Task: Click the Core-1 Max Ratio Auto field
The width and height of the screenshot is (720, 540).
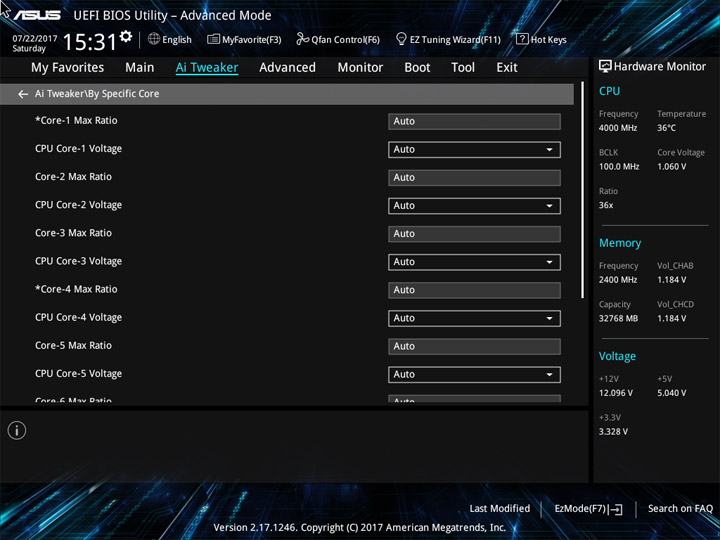Action: pos(474,122)
